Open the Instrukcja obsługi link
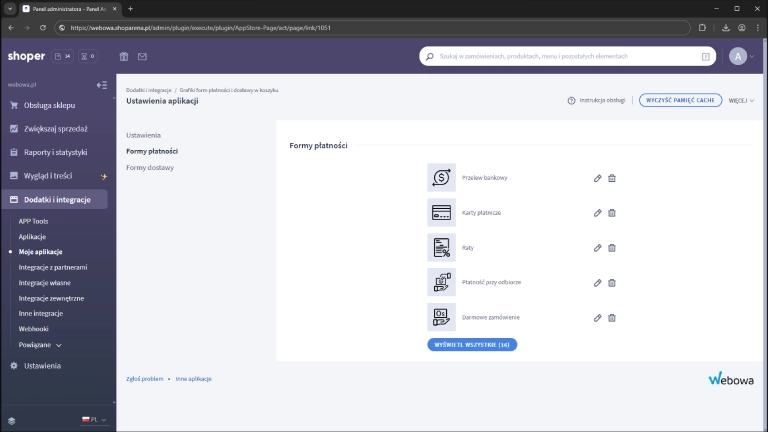 596,101
